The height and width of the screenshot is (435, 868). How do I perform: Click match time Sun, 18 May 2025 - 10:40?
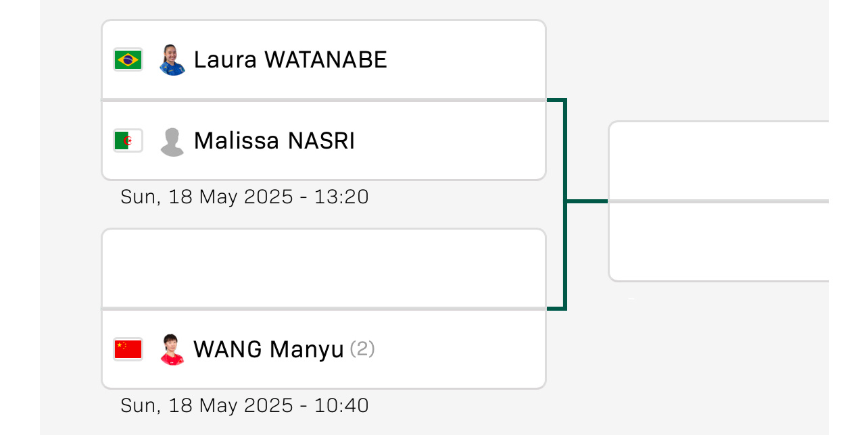point(245,405)
